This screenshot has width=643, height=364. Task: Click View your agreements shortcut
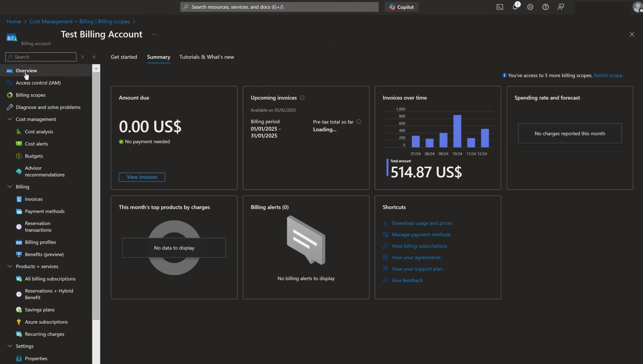(x=416, y=257)
